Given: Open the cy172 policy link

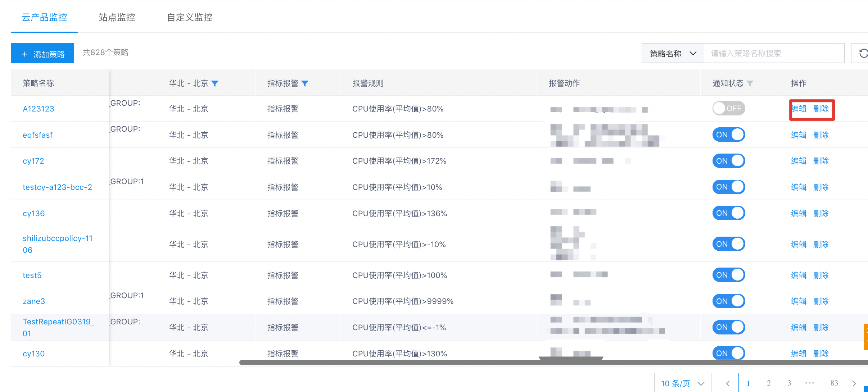Looking at the screenshot, I should click(33, 161).
